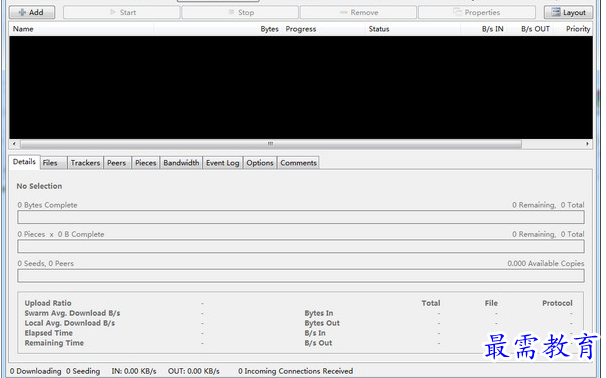Click 'Local Avg. Download B/s' label

coord(70,323)
